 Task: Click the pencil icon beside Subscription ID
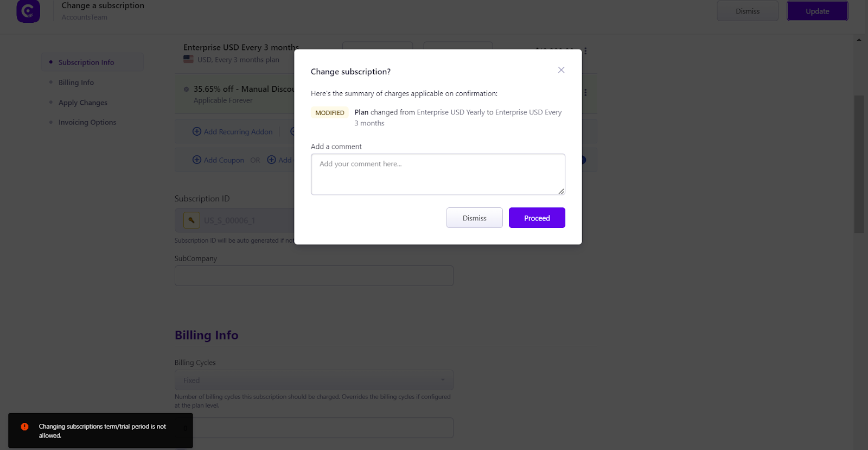pyautogui.click(x=192, y=220)
